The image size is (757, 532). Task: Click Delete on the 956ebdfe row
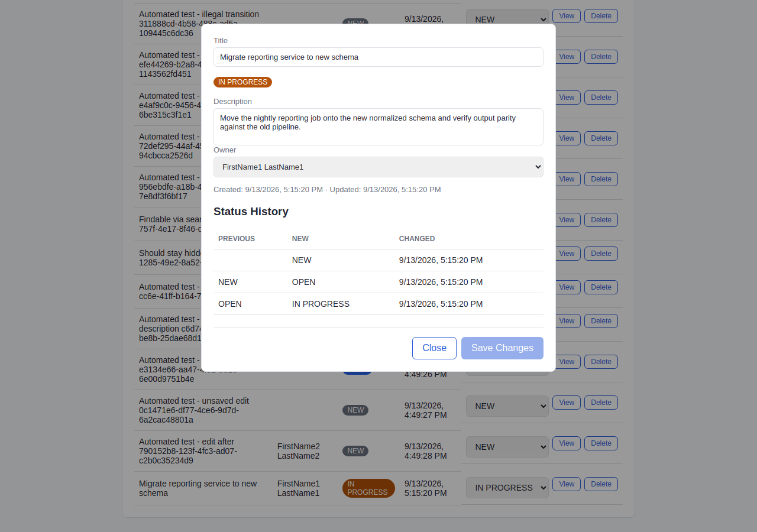coord(601,179)
